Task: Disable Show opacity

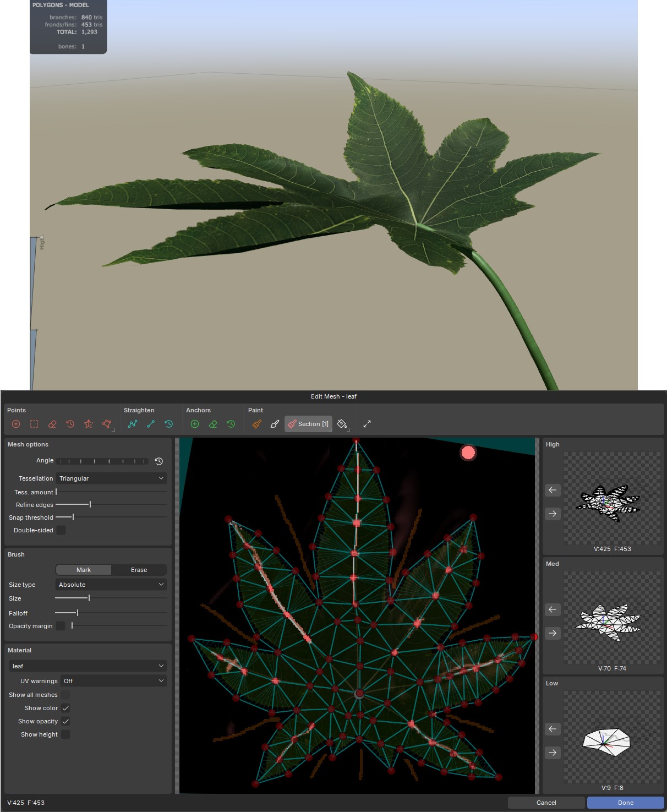Action: coord(65,721)
